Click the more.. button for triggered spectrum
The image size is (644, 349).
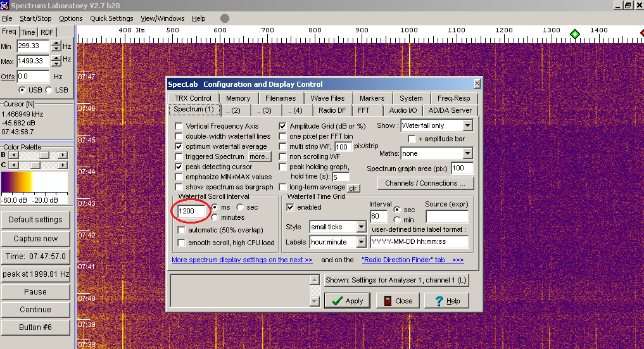[259, 156]
